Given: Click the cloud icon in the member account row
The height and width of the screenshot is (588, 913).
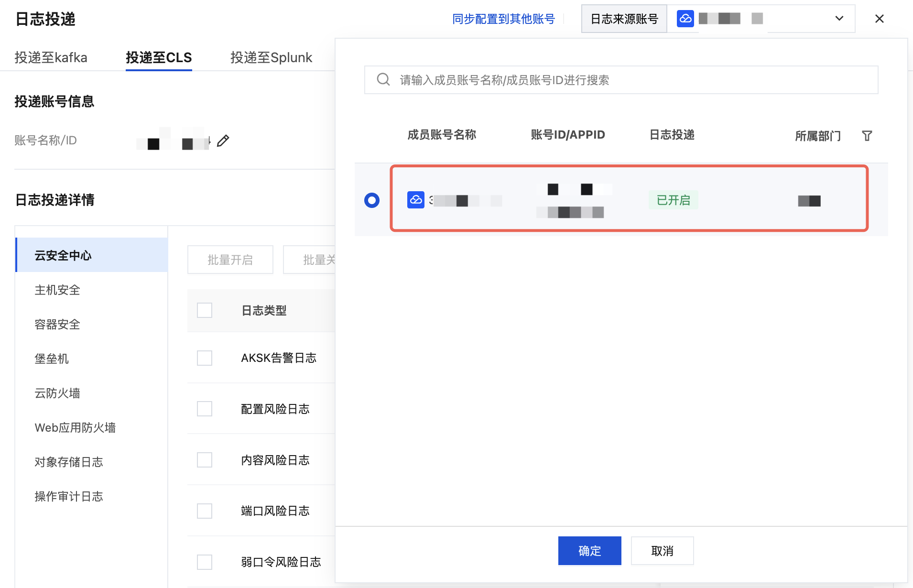Looking at the screenshot, I should point(416,200).
